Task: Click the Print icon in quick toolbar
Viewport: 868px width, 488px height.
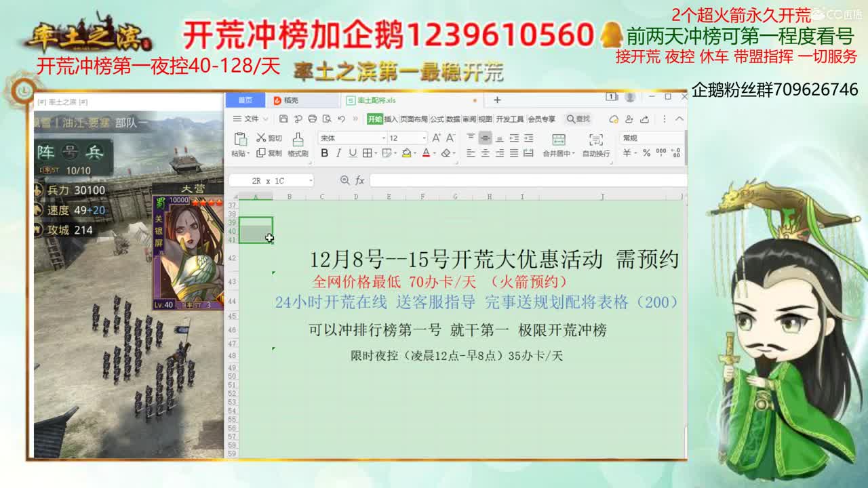Action: click(313, 119)
